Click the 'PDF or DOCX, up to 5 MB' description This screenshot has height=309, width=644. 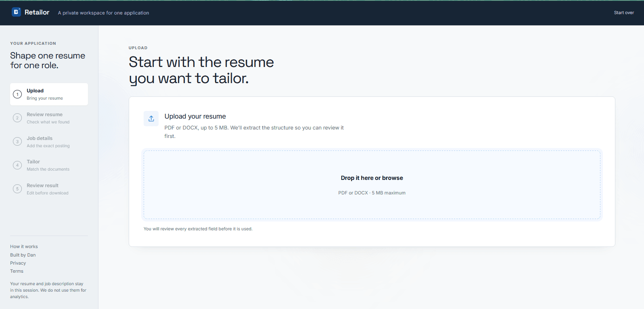(254, 132)
